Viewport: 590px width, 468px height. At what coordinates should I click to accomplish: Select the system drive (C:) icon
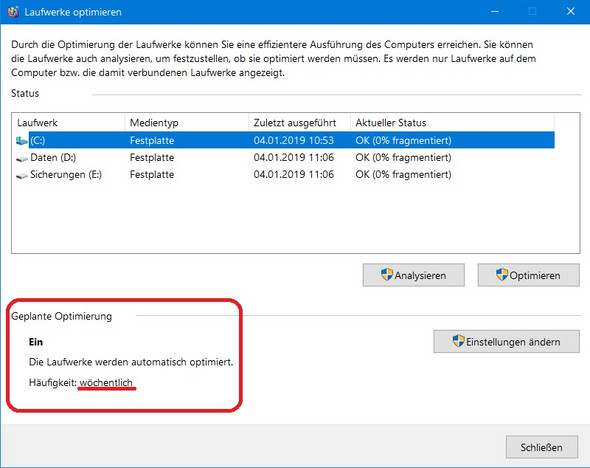pos(22,141)
